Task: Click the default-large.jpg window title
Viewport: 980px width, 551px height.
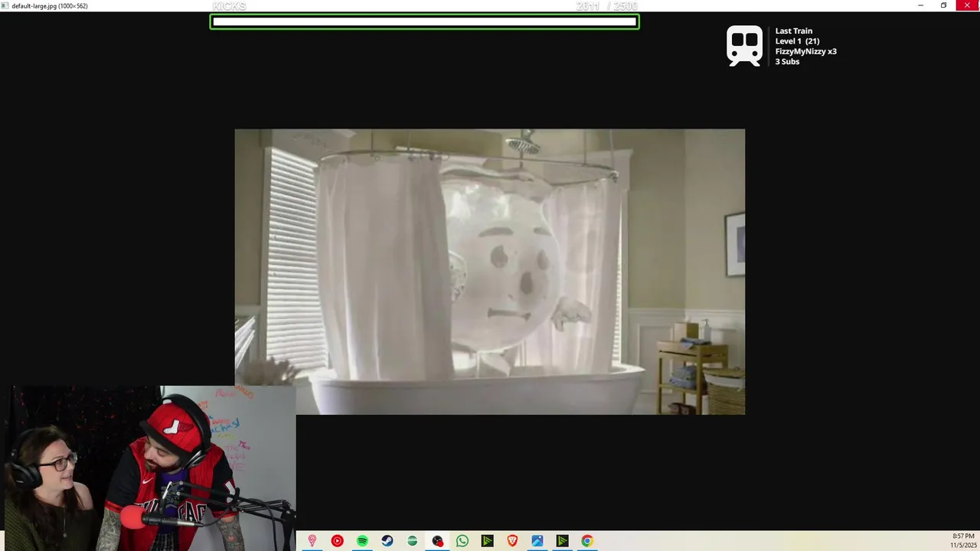Action: (50, 6)
